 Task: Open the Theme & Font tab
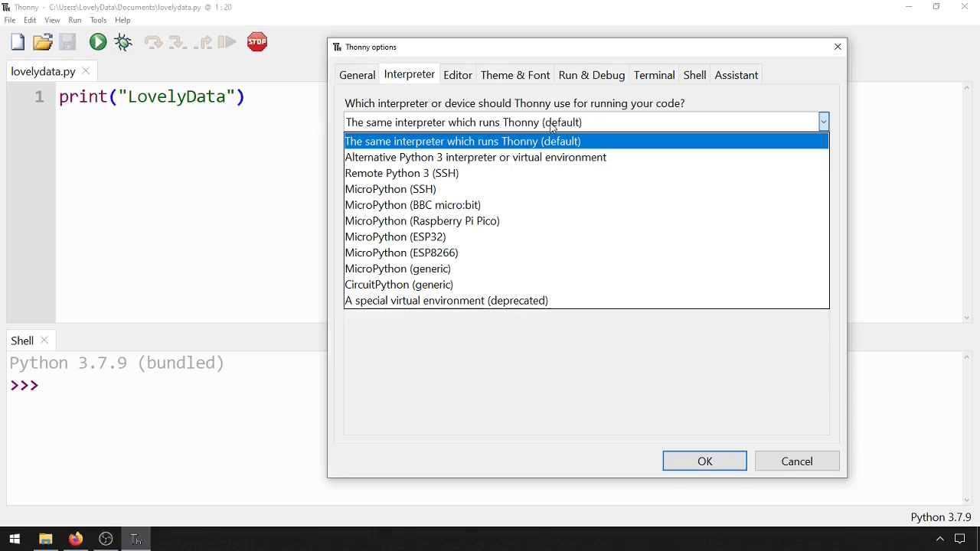click(x=515, y=75)
